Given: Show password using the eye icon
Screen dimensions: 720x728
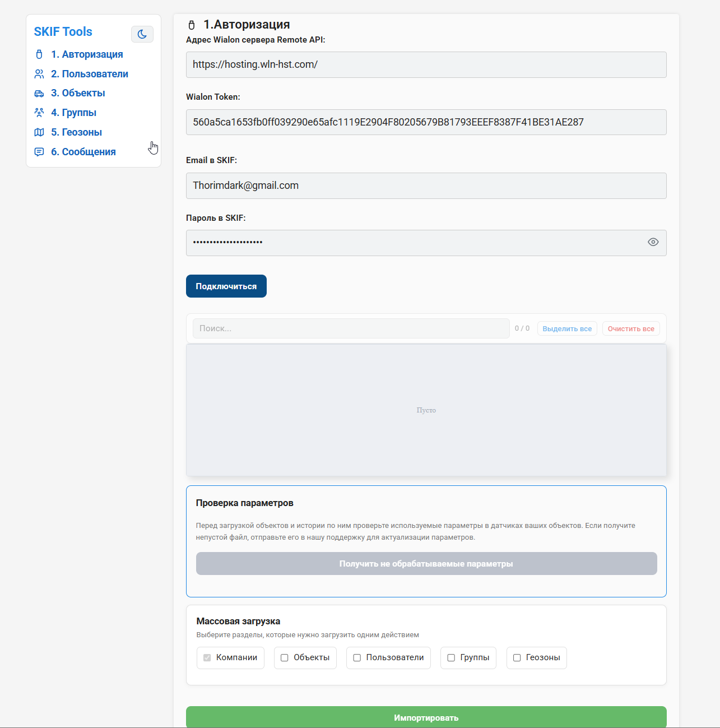Looking at the screenshot, I should 653,242.
